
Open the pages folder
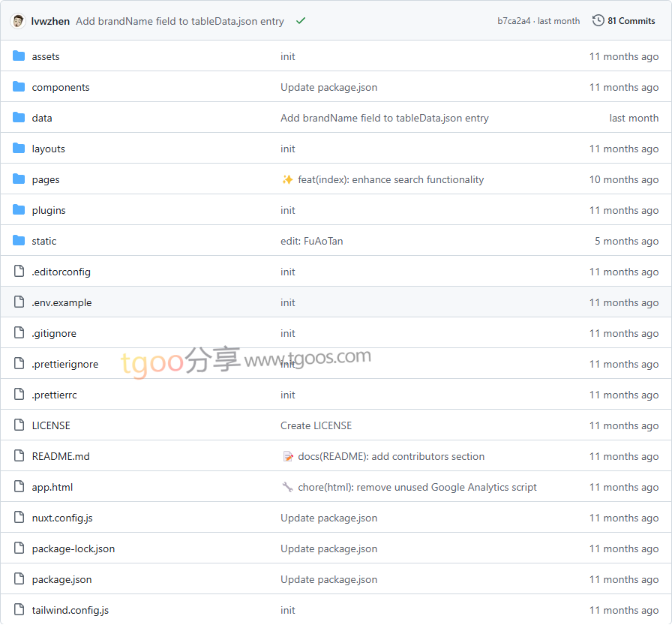pyautogui.click(x=46, y=179)
